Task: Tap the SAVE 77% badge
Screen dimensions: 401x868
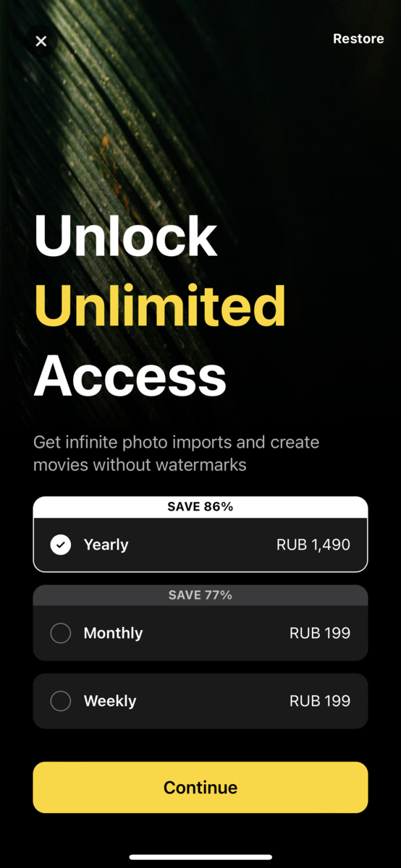Action: point(200,595)
